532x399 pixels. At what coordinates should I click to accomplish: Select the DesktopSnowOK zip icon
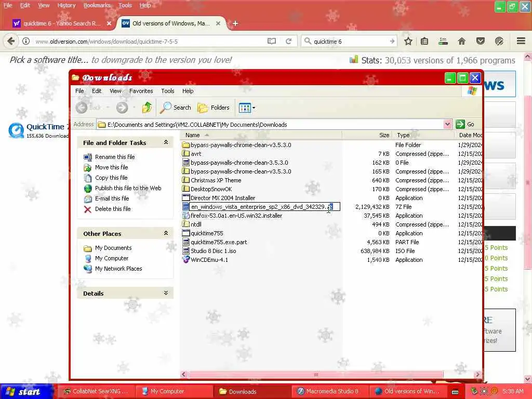[185, 189]
